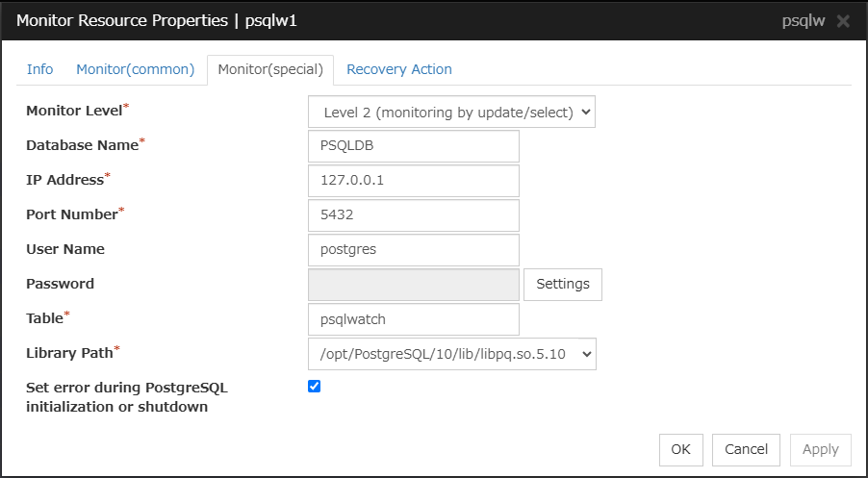Open the Monitor(common) tab

point(136,69)
